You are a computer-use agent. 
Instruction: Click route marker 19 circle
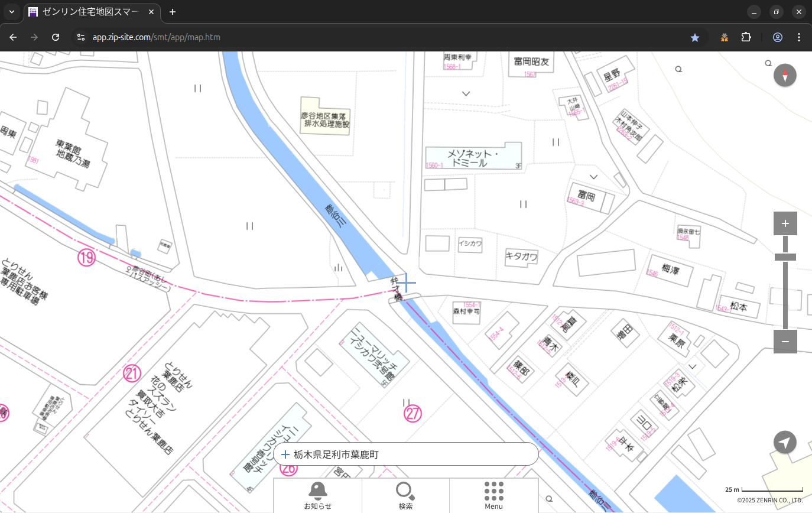point(86,257)
